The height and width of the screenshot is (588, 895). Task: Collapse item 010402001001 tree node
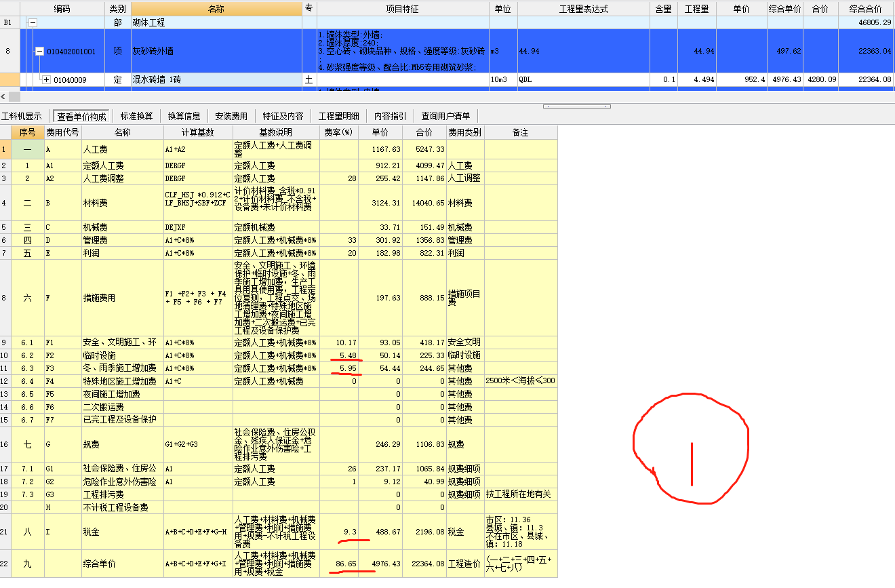pos(39,52)
